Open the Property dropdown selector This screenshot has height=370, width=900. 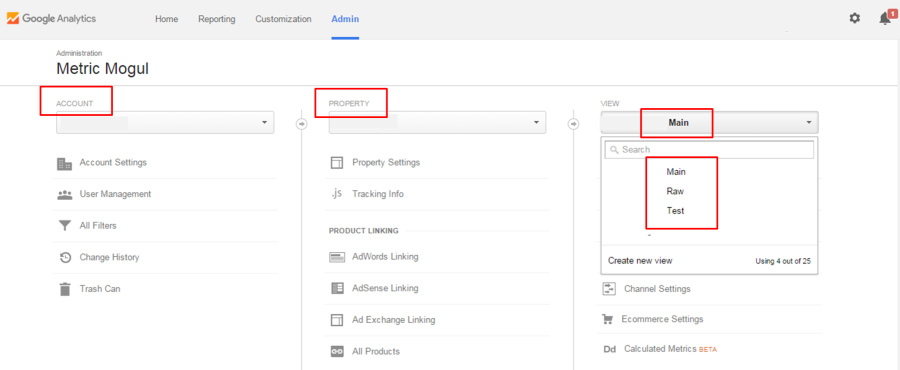[x=437, y=123]
